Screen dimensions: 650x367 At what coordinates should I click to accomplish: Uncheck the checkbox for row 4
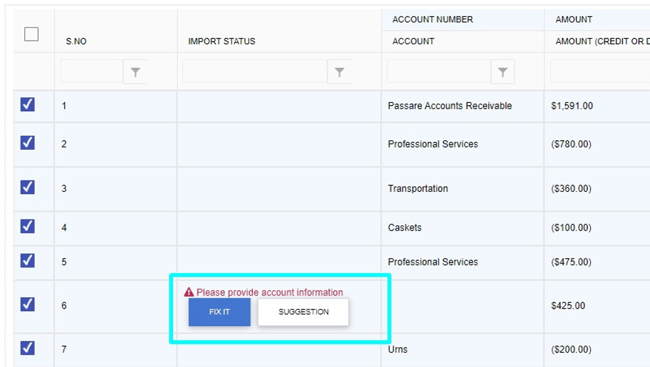pyautogui.click(x=27, y=226)
